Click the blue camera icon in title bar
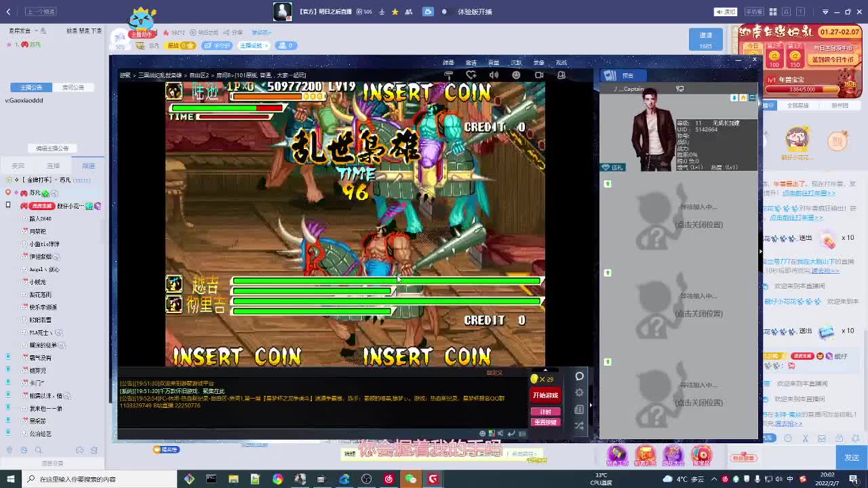 (428, 12)
